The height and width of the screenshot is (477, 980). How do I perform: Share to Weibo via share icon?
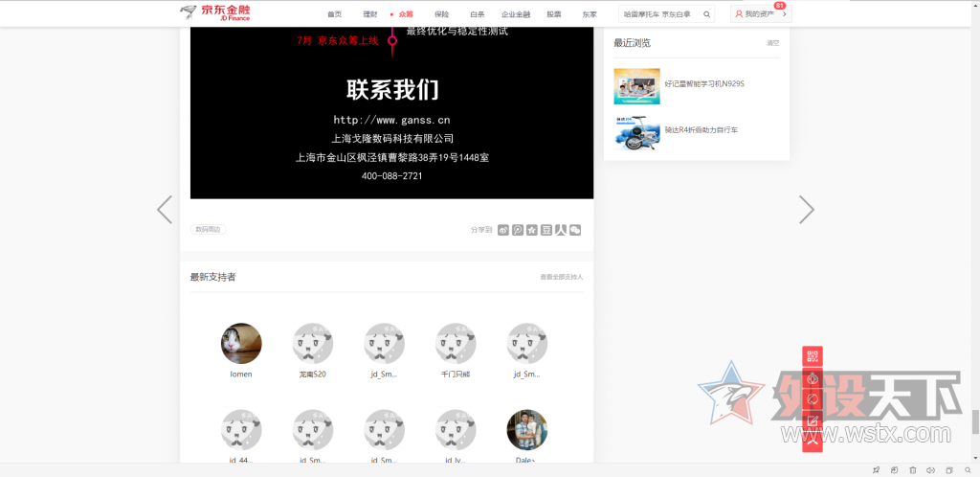[x=503, y=230]
